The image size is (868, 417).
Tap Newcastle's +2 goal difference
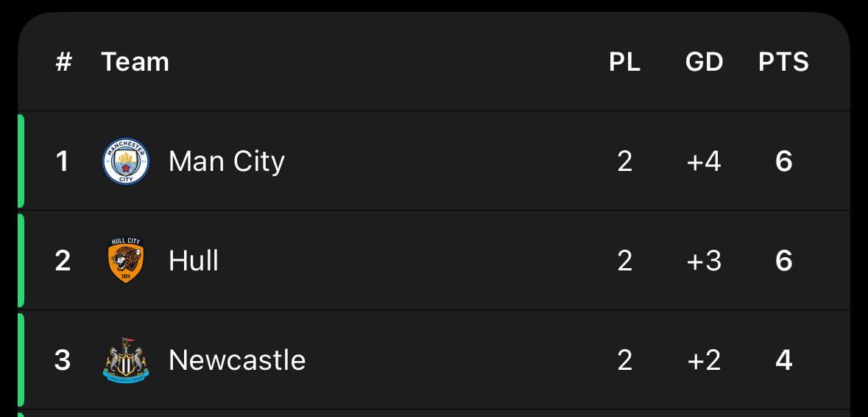tap(704, 360)
